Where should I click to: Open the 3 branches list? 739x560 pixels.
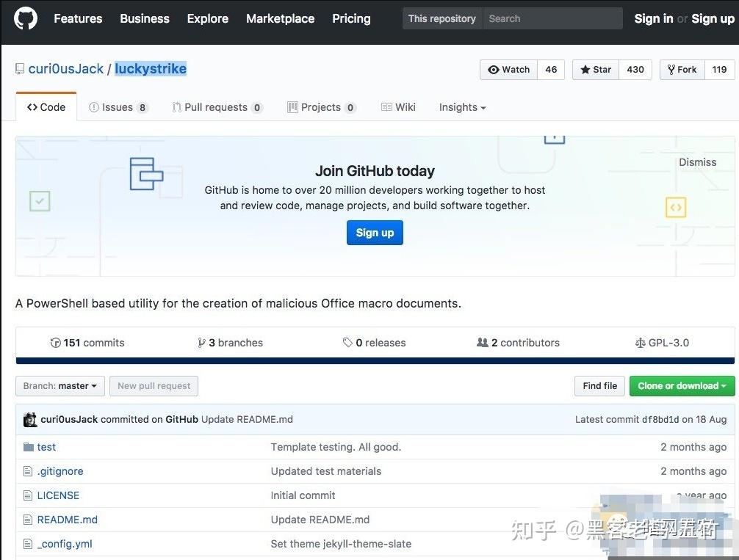coord(230,343)
